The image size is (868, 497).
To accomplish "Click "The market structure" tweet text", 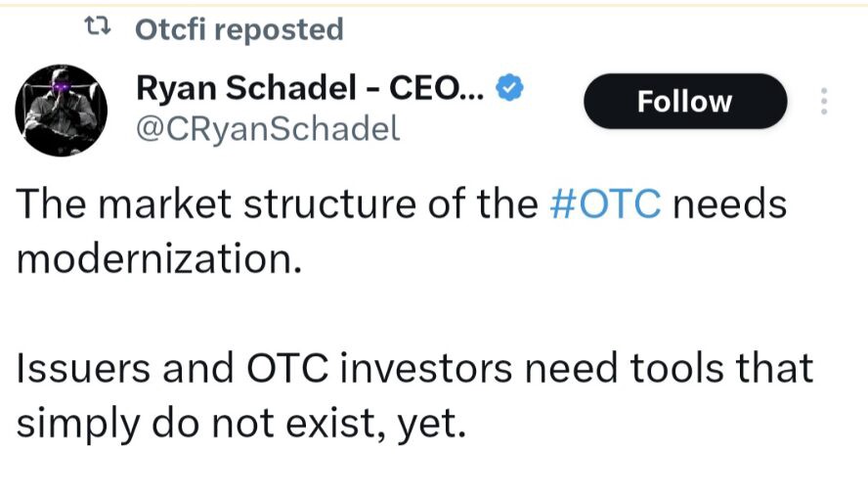I will (x=195, y=204).
